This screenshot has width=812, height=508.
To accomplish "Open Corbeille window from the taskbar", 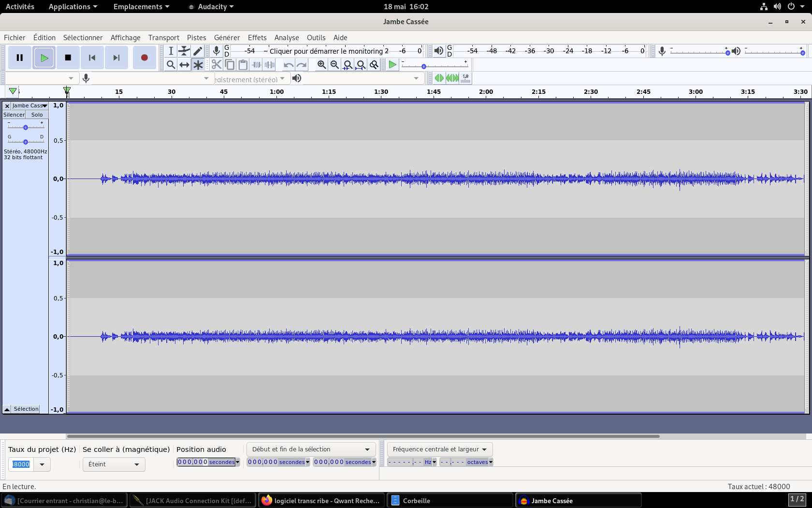I will 416,501.
